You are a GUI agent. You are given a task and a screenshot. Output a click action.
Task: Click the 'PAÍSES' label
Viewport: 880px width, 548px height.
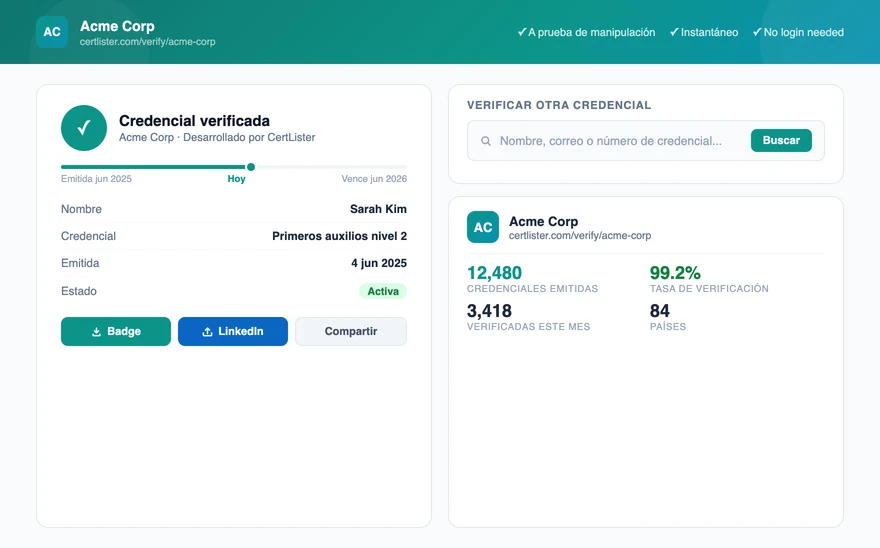tap(668, 327)
